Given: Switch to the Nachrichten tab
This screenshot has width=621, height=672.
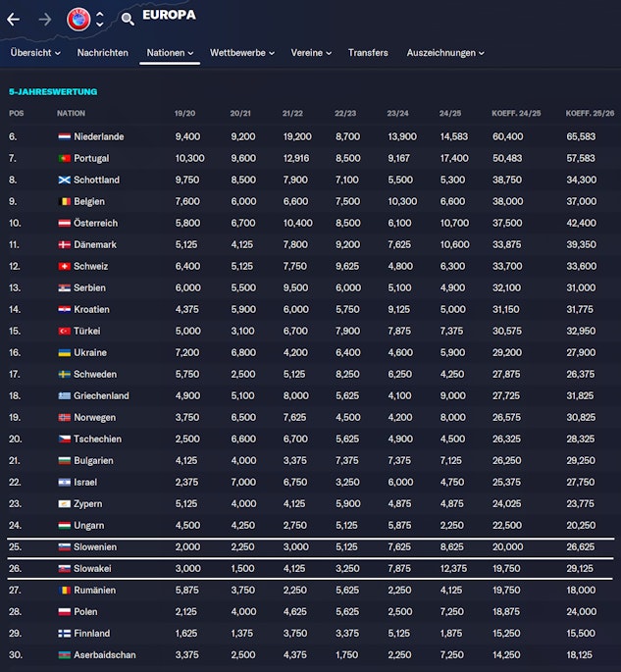Looking at the screenshot, I should click(102, 53).
